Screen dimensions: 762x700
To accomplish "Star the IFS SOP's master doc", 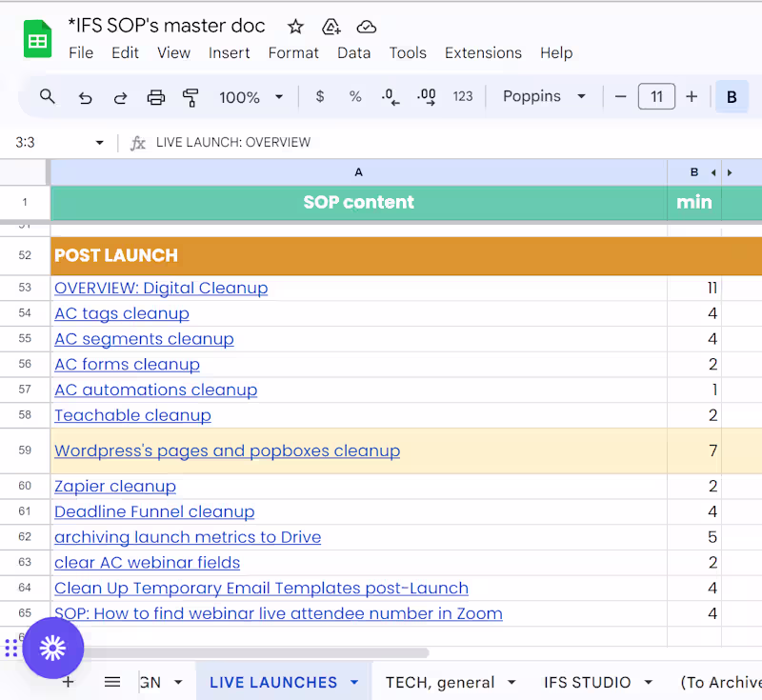I will (295, 27).
